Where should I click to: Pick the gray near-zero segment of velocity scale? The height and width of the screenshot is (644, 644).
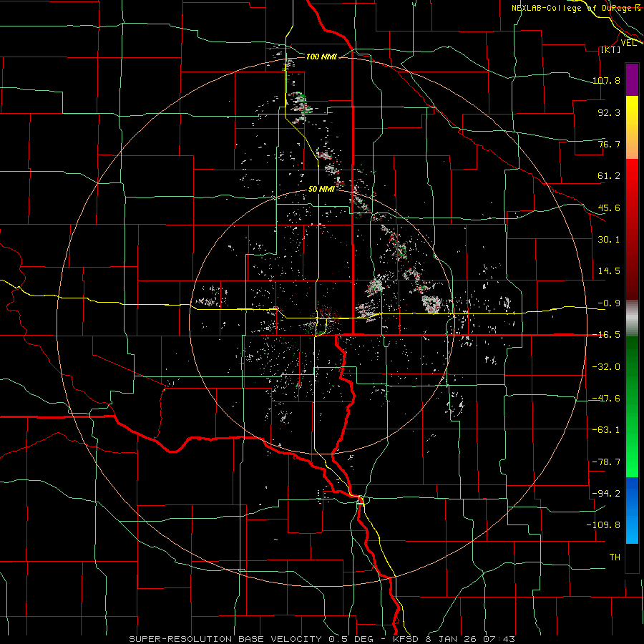click(632, 318)
